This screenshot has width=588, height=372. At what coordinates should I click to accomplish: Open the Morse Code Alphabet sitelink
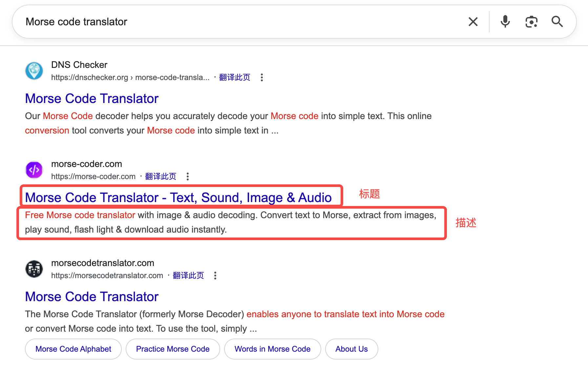pyautogui.click(x=73, y=349)
